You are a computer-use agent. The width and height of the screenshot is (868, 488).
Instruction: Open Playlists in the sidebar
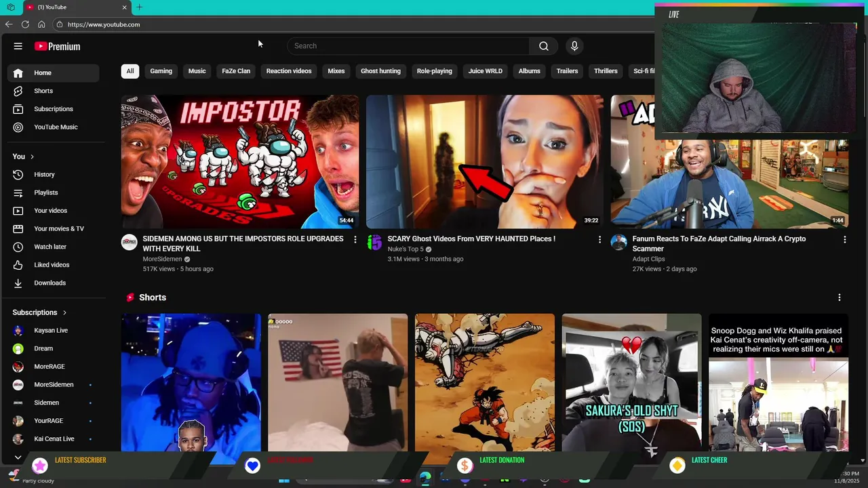click(x=54, y=192)
